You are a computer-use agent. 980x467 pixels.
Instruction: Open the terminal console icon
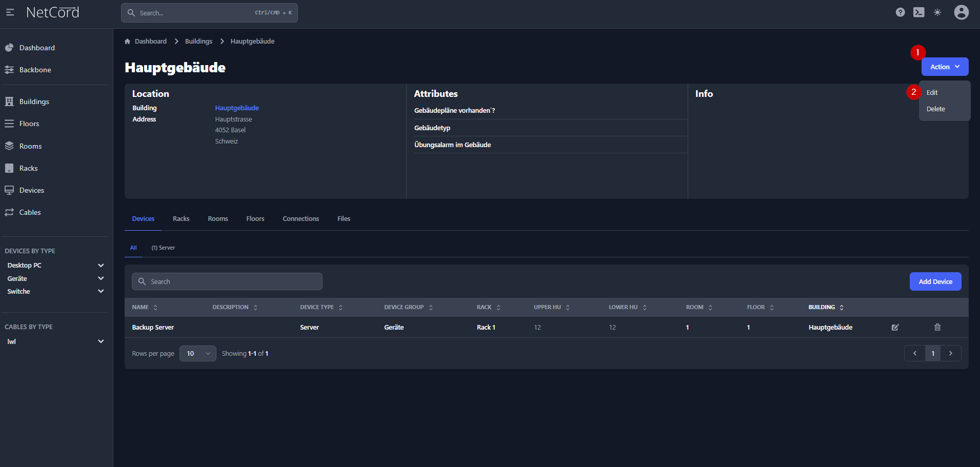pyautogui.click(x=919, y=12)
